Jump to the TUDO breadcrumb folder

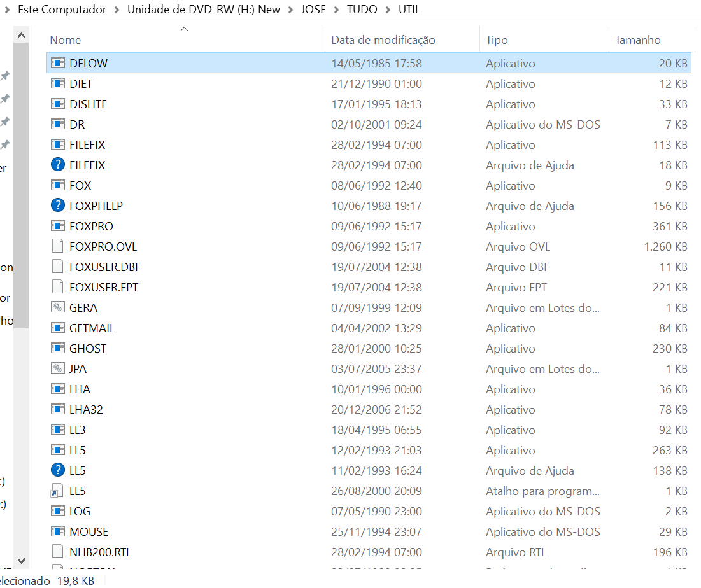(362, 10)
